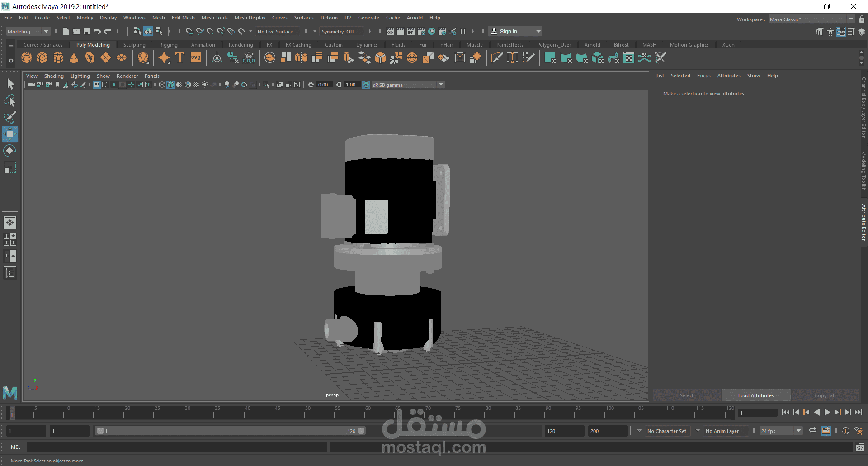This screenshot has width=868, height=466.
Task: Switch to the Sculpting shelf tab
Action: point(134,45)
